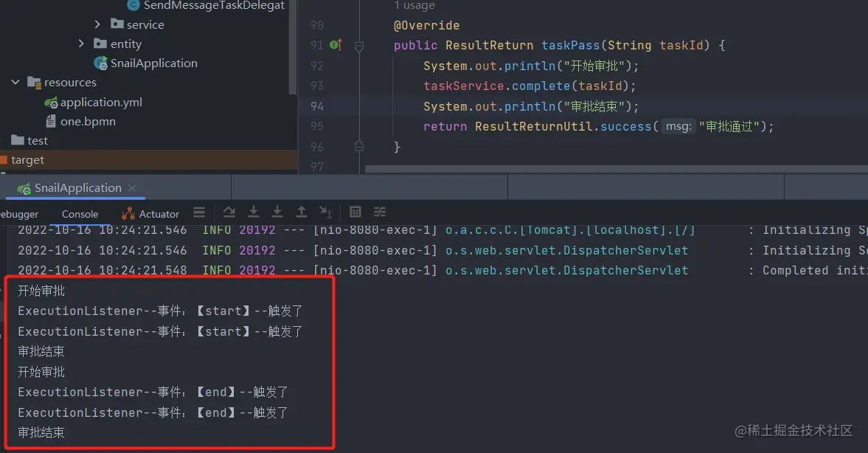Click the "审批通过" string literal

(x=729, y=126)
